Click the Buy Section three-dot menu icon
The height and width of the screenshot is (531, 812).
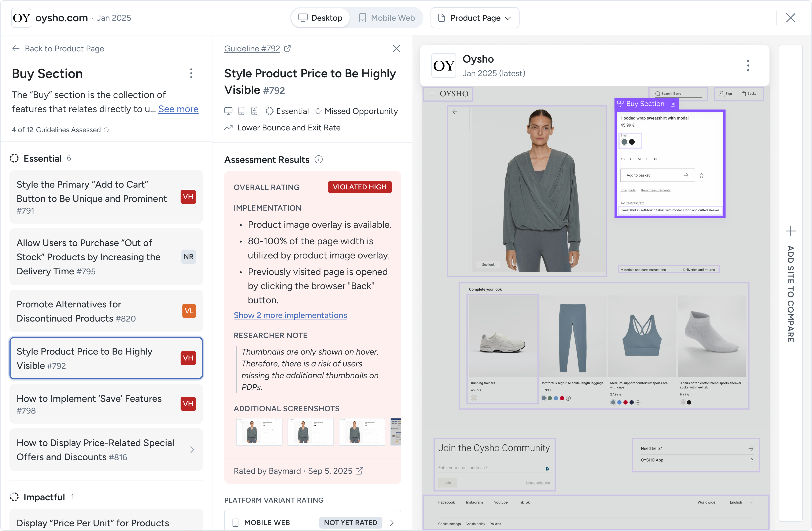191,73
